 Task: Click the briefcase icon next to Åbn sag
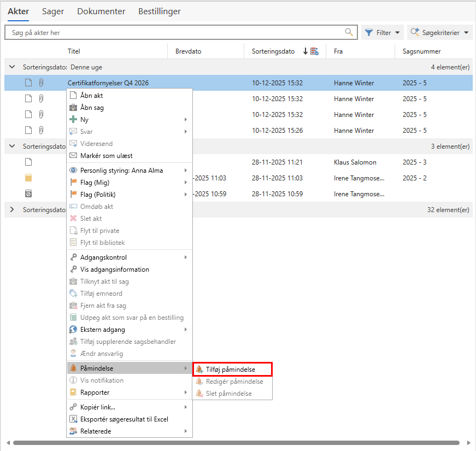click(73, 108)
